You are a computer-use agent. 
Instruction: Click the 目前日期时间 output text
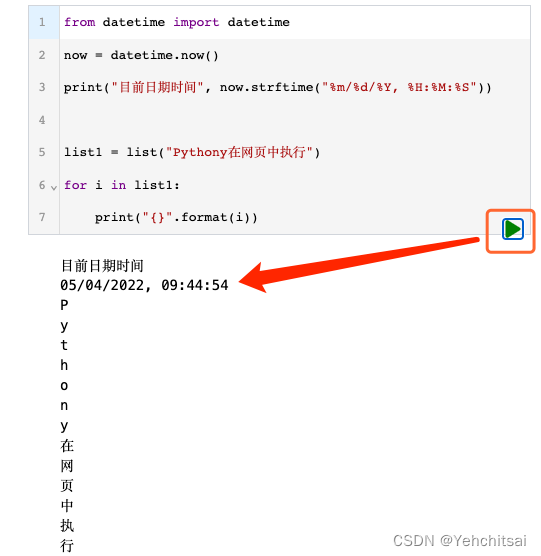102,266
